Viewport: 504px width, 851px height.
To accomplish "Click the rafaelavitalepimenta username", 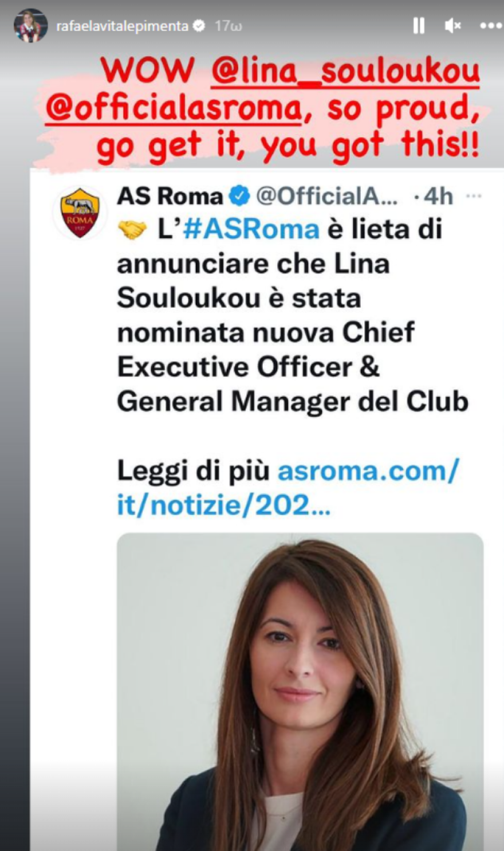I will 122,26.
